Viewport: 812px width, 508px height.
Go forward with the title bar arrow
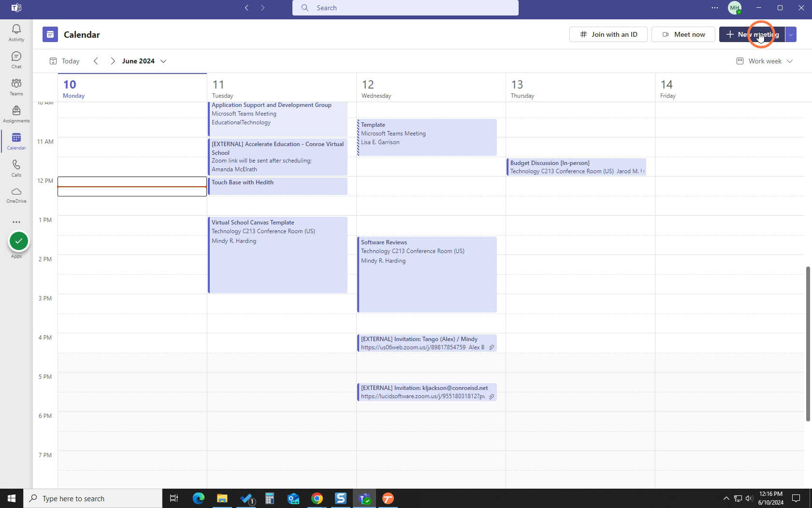[x=263, y=8]
